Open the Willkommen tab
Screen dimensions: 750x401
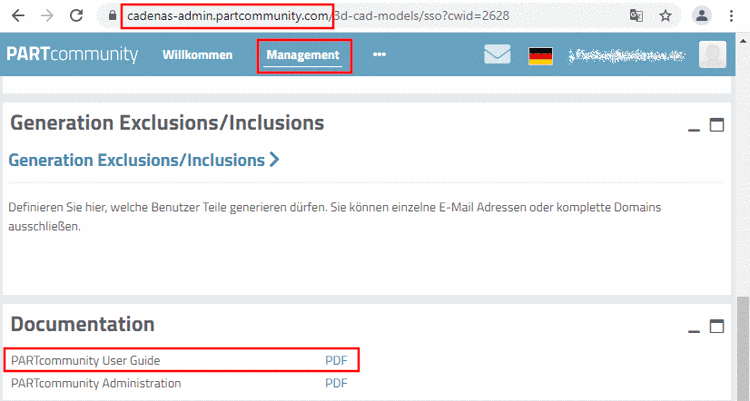point(198,55)
